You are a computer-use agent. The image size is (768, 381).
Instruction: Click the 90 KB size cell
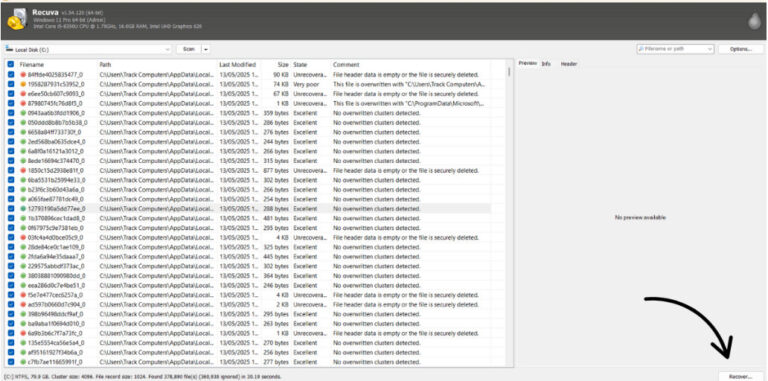281,74
